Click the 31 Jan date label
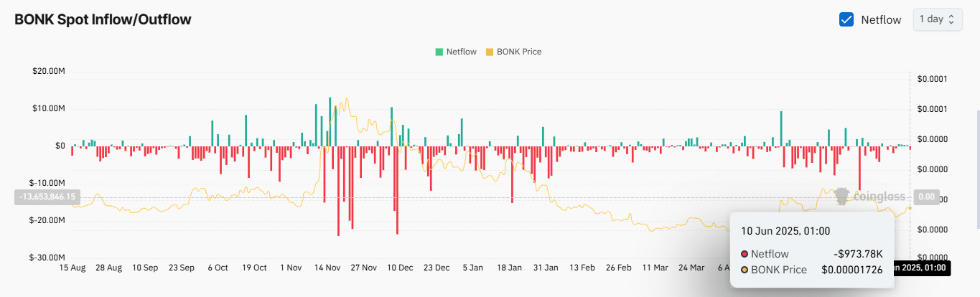 tap(546, 268)
